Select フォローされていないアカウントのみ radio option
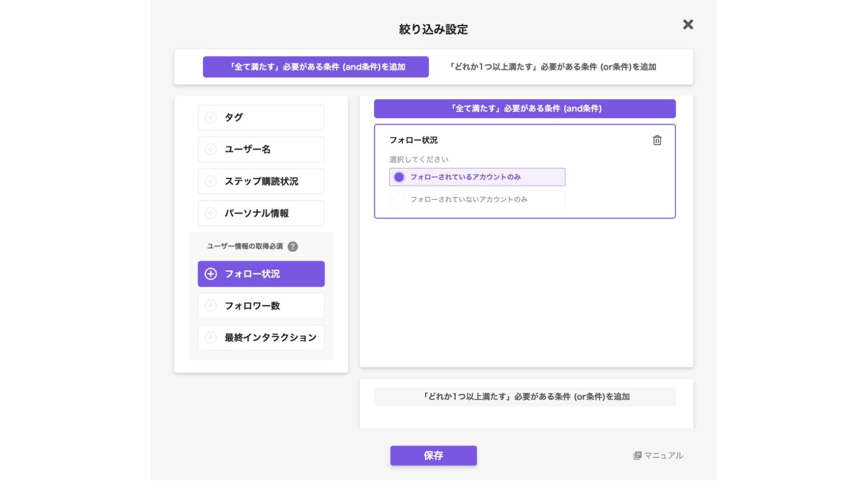This screenshot has height=488, width=868. pos(399,199)
